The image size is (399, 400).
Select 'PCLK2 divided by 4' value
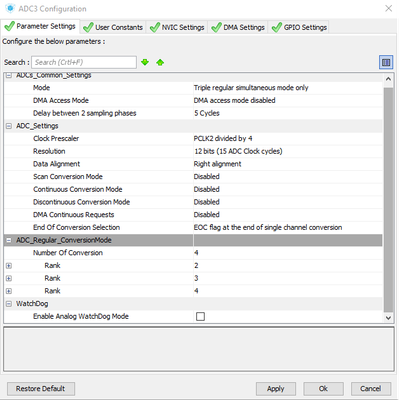tap(223, 138)
